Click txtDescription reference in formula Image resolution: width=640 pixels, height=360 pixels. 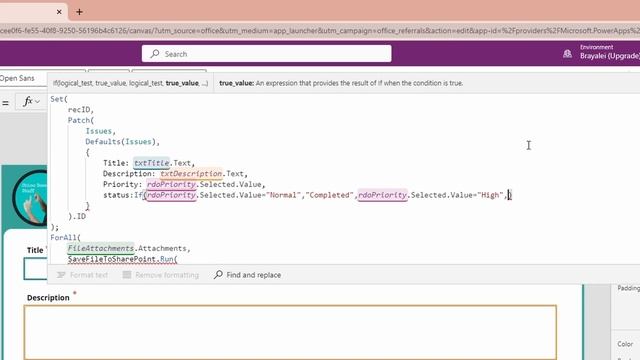click(x=191, y=173)
